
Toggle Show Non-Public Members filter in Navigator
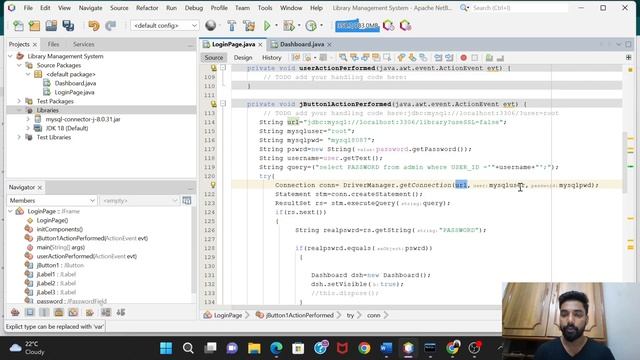(x=59, y=312)
